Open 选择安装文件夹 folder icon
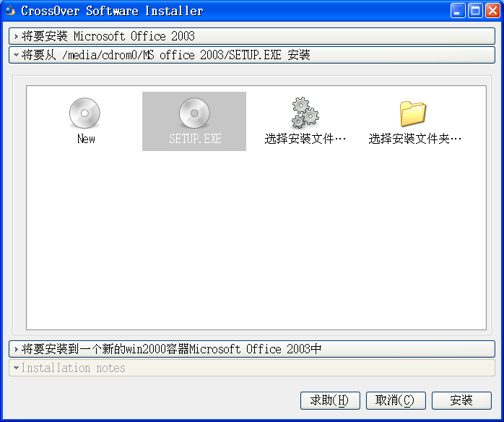Screen dimensions: 504x422 [x=413, y=113]
